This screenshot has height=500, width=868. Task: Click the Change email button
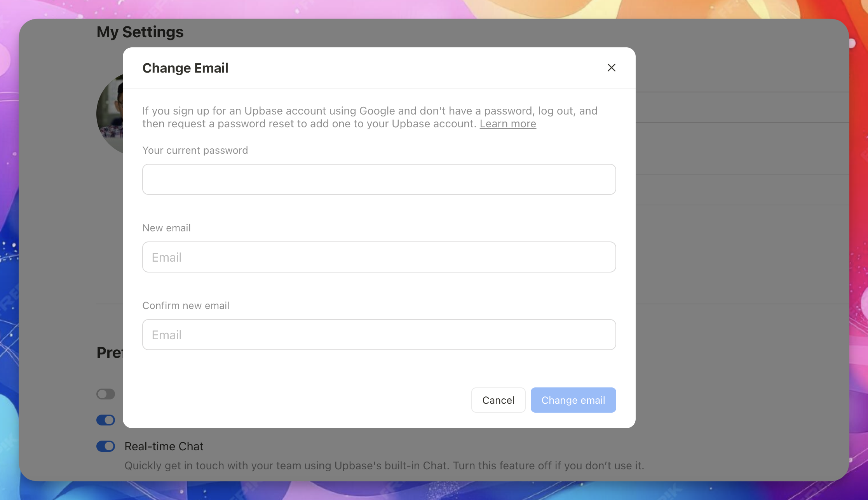point(573,400)
